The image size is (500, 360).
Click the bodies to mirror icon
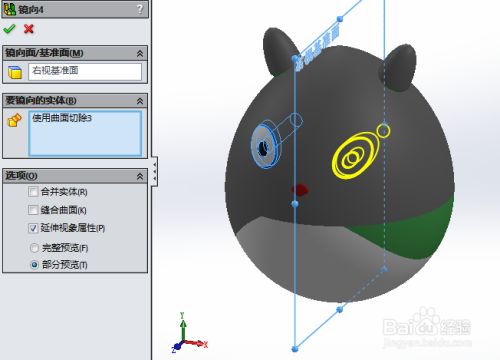point(14,120)
